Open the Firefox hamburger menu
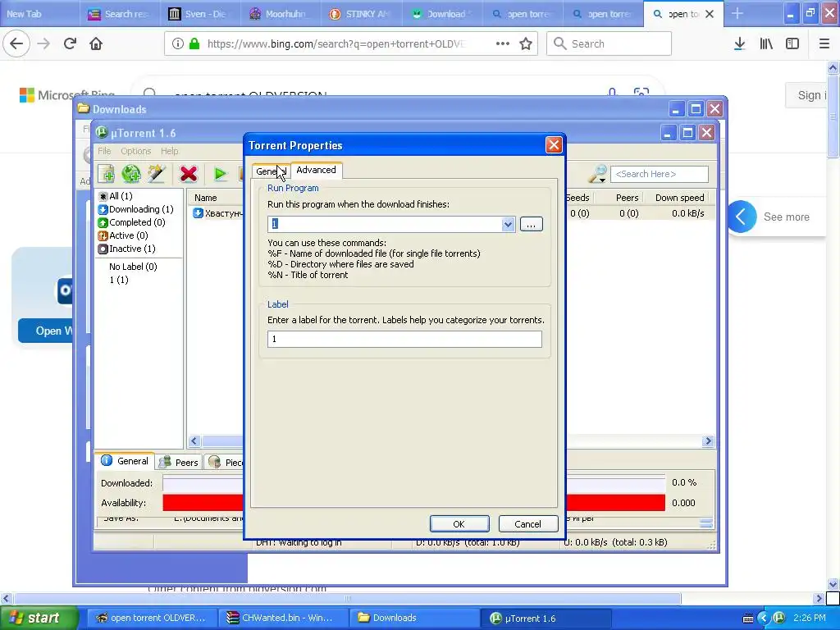 pos(824,43)
